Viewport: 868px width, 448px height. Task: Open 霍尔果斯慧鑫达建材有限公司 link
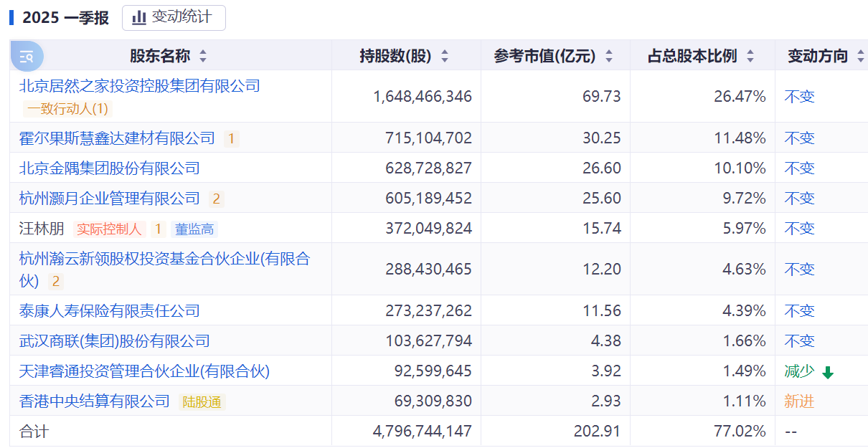point(117,138)
